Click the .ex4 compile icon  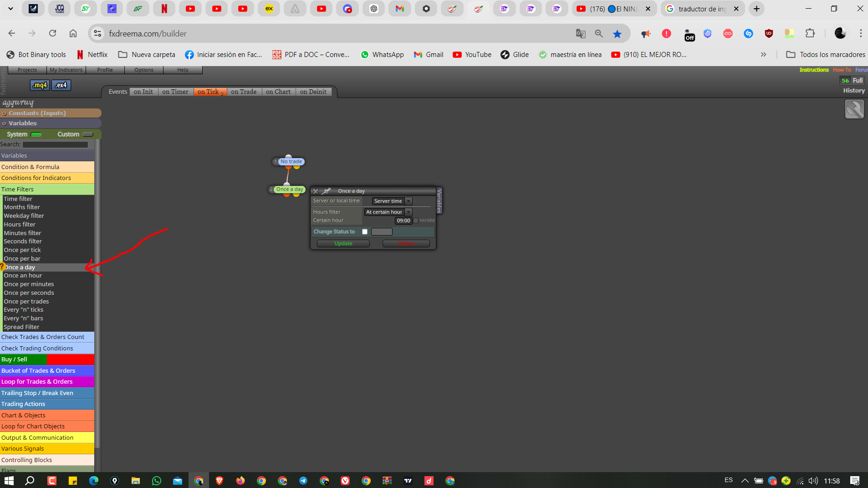61,85
